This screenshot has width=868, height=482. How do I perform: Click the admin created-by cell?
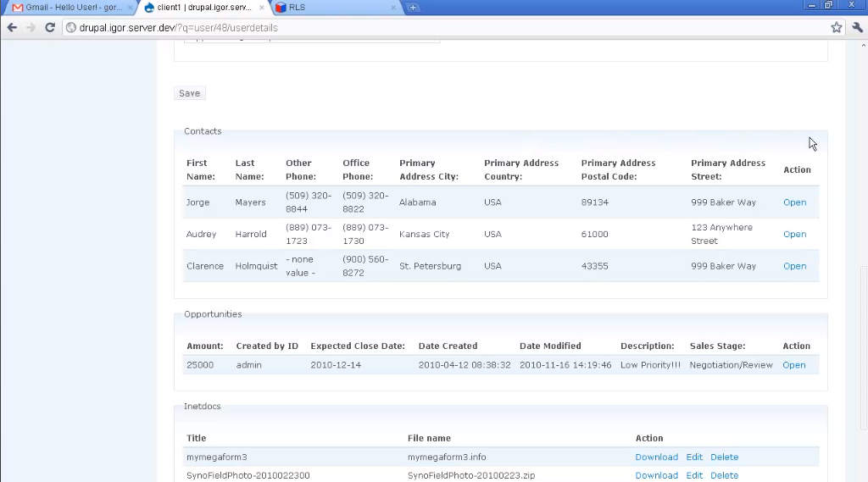[x=248, y=365]
